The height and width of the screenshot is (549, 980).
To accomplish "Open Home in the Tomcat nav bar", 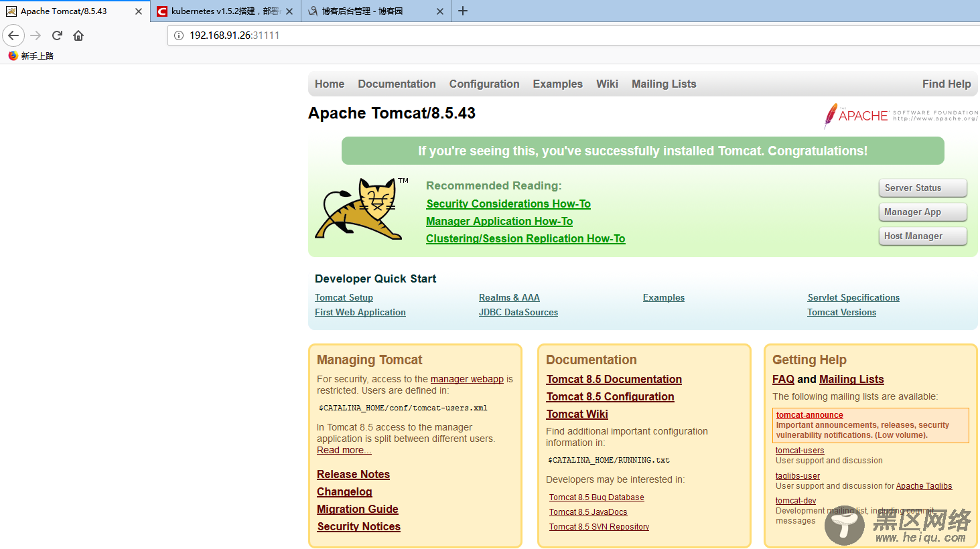I will pos(330,84).
